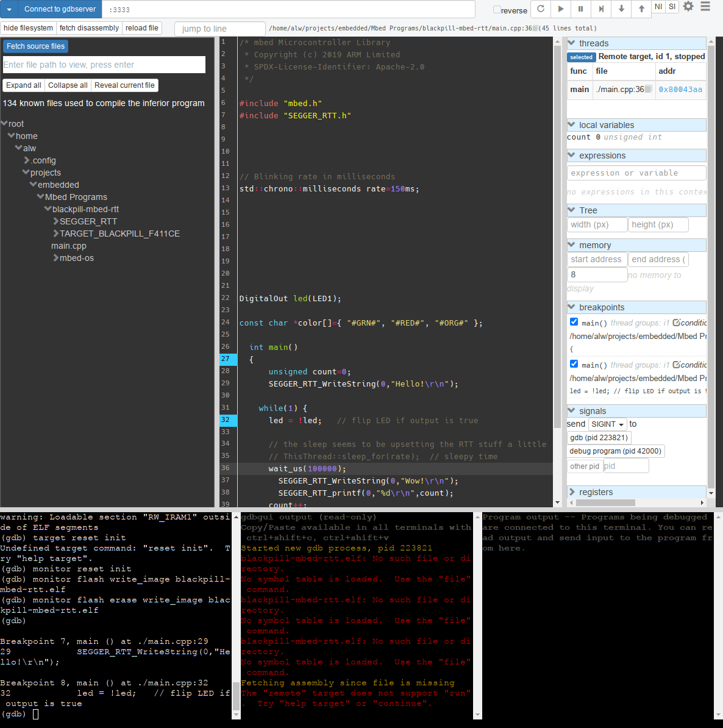Click the pause/interrupt icon
This screenshot has height=728, width=723.
click(580, 9)
